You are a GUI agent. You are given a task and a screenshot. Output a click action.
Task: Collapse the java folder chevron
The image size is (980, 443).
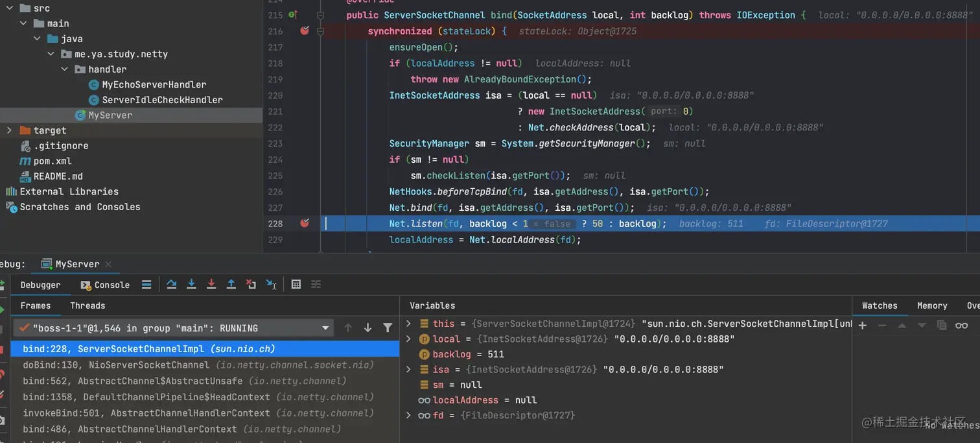pyautogui.click(x=38, y=38)
